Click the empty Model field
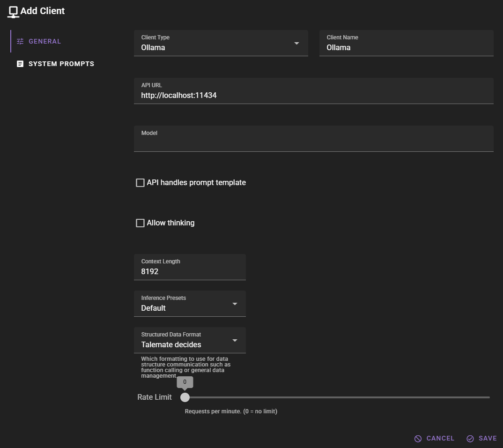This screenshot has width=503, height=448. [314, 139]
